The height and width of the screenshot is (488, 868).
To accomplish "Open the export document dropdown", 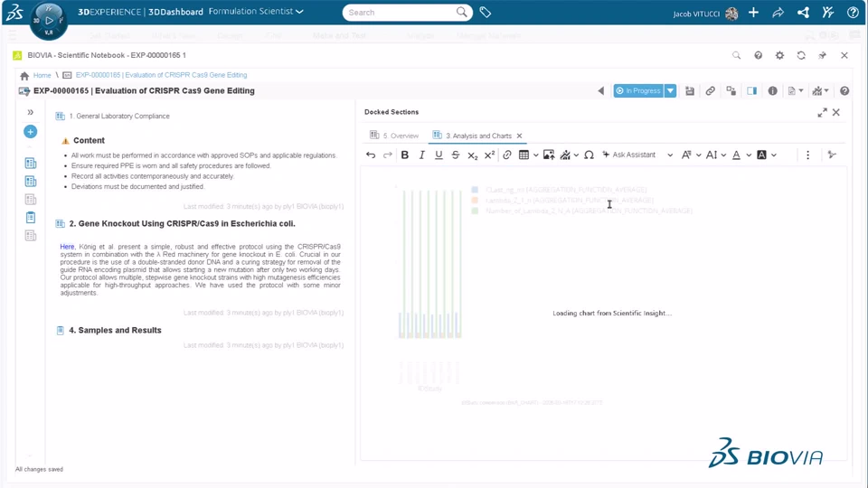I will [x=796, y=90].
